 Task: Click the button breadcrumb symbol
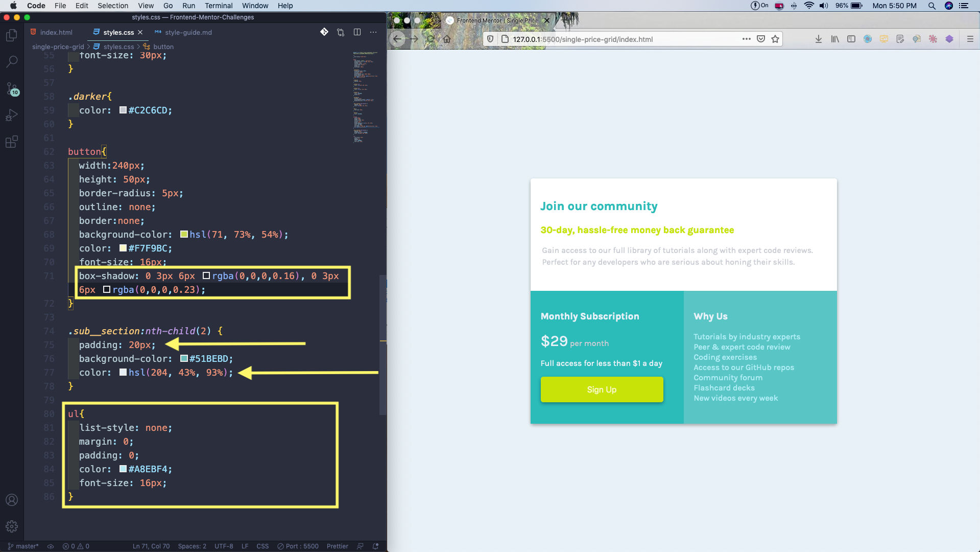[163, 47]
